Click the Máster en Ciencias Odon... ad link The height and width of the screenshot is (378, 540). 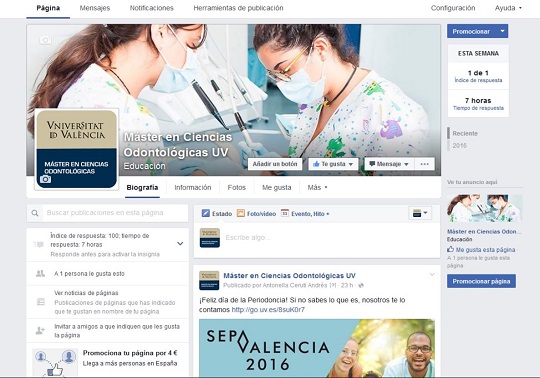[x=484, y=232]
